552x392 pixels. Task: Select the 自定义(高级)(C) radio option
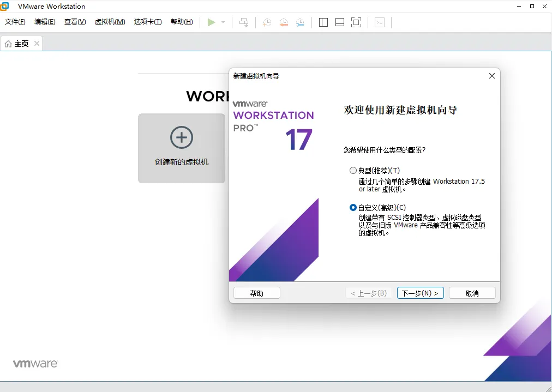pyautogui.click(x=353, y=208)
